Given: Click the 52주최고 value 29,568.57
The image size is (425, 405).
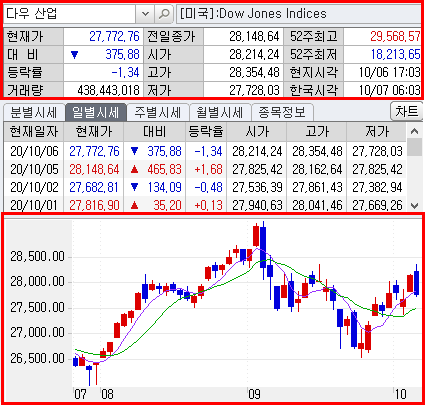Looking at the screenshot, I should pyautogui.click(x=395, y=36).
